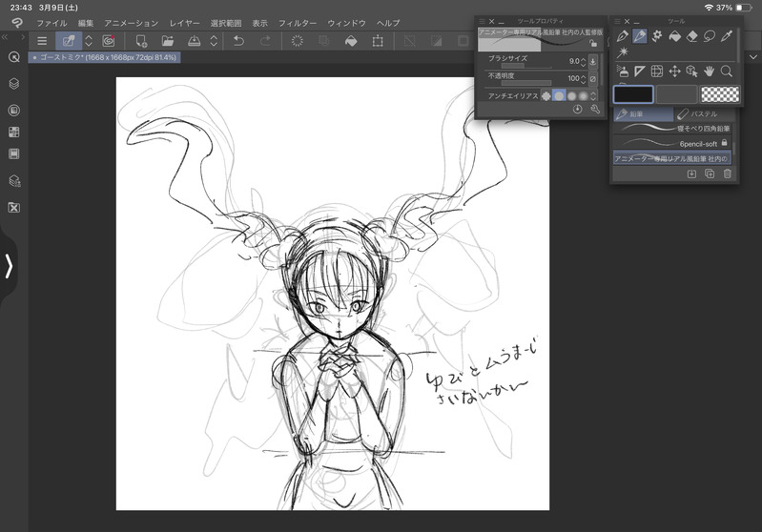Open the Quick Access icon in left sidebar
The image size is (762, 532).
point(14,57)
